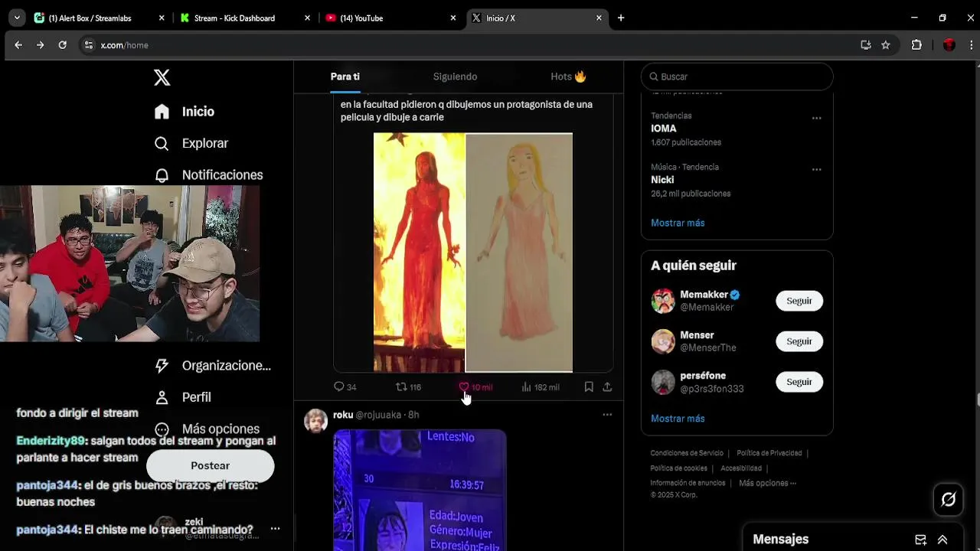
Task: Open Explorar search icon
Action: click(162, 143)
